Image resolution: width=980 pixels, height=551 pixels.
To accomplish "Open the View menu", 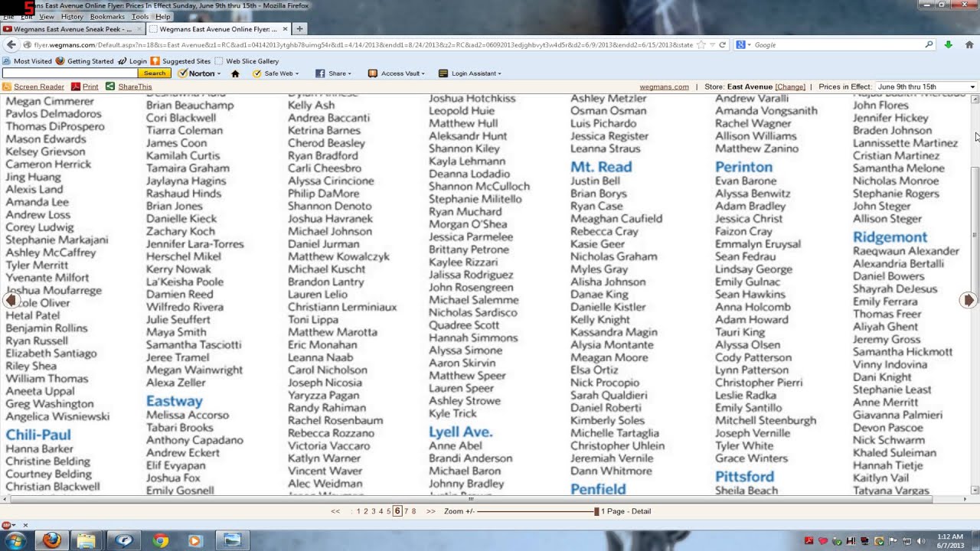I will (47, 16).
